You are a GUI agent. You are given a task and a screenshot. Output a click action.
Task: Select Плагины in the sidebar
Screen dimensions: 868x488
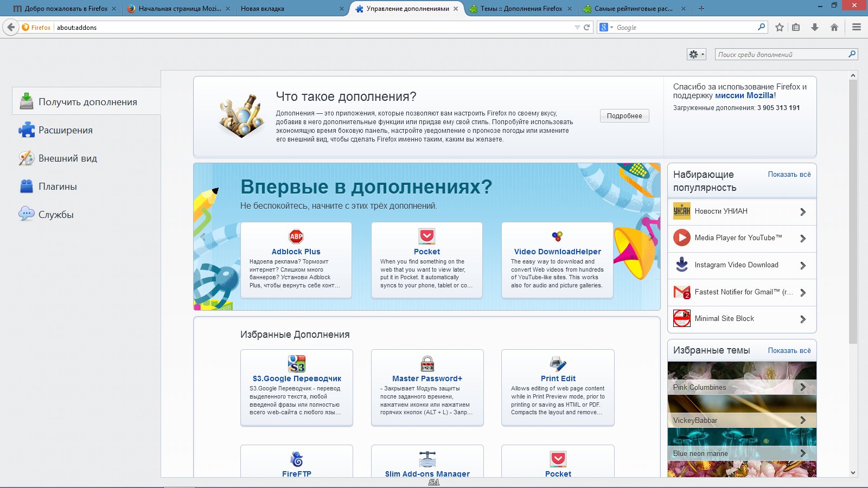click(87, 187)
